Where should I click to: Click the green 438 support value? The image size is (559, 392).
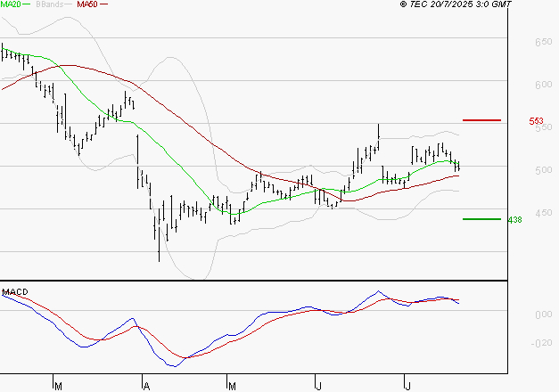[514, 220]
